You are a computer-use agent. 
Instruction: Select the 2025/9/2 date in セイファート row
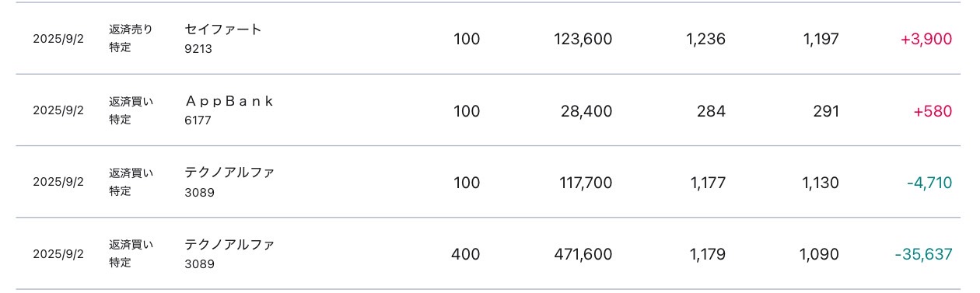[58, 39]
